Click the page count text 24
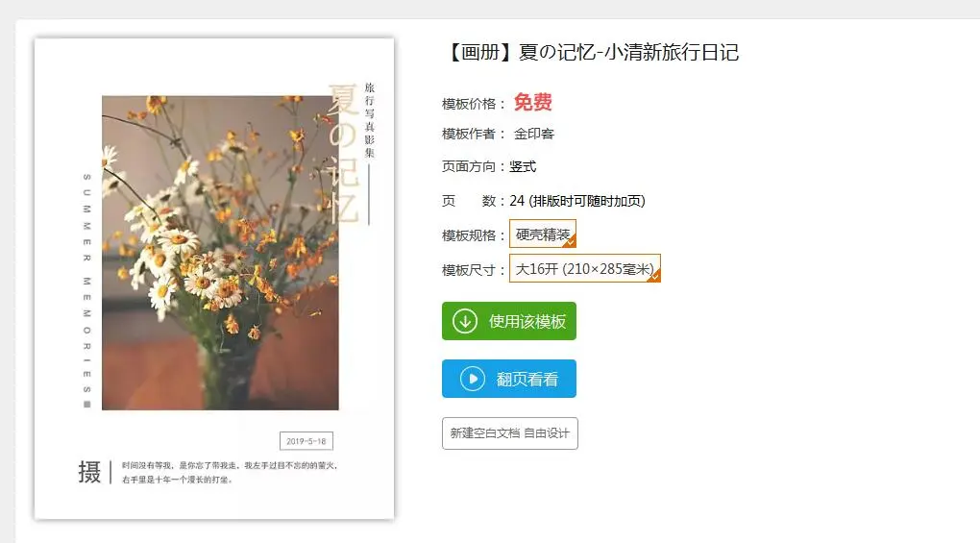Viewport: 980px width, 543px height. pos(517,201)
